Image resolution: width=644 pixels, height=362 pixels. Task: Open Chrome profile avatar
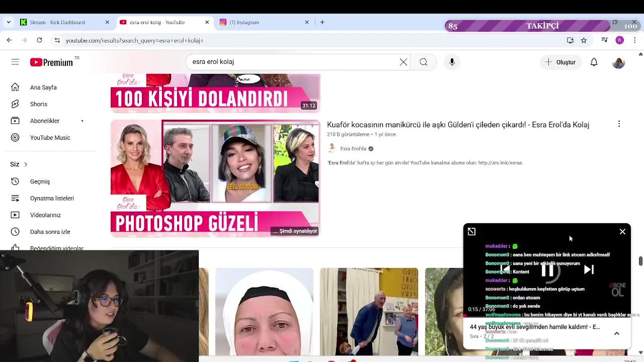[620, 40]
